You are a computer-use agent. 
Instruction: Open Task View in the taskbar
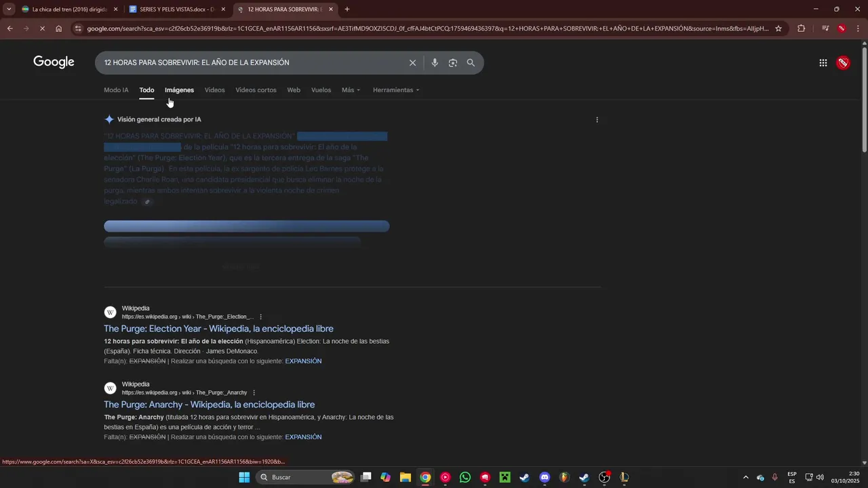[x=366, y=477]
